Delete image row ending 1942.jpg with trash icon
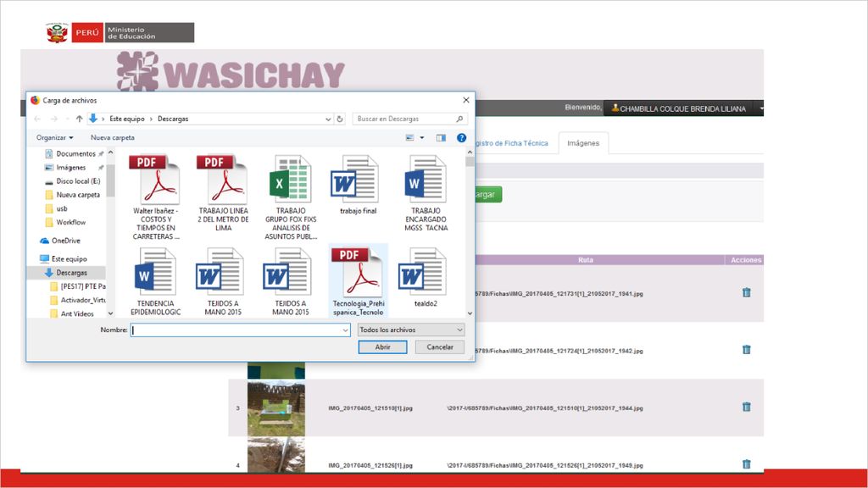Screen dimensions: 868x488 746,350
